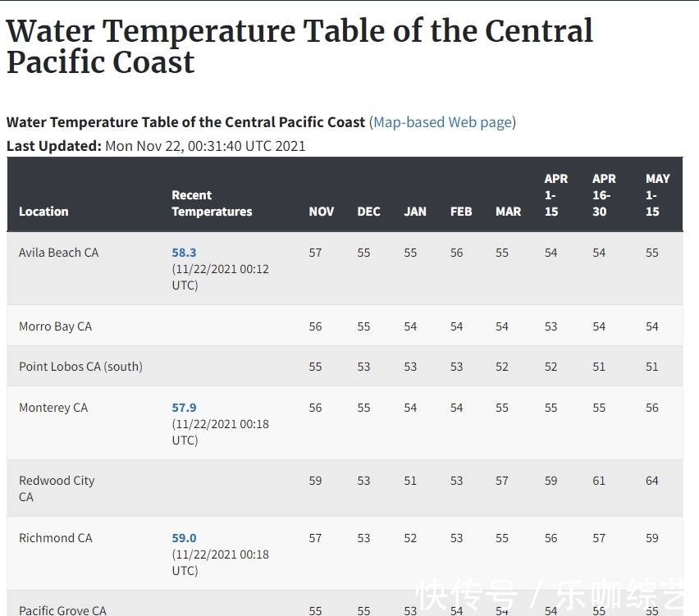Click the Morro Bay CA row label

[55, 326]
